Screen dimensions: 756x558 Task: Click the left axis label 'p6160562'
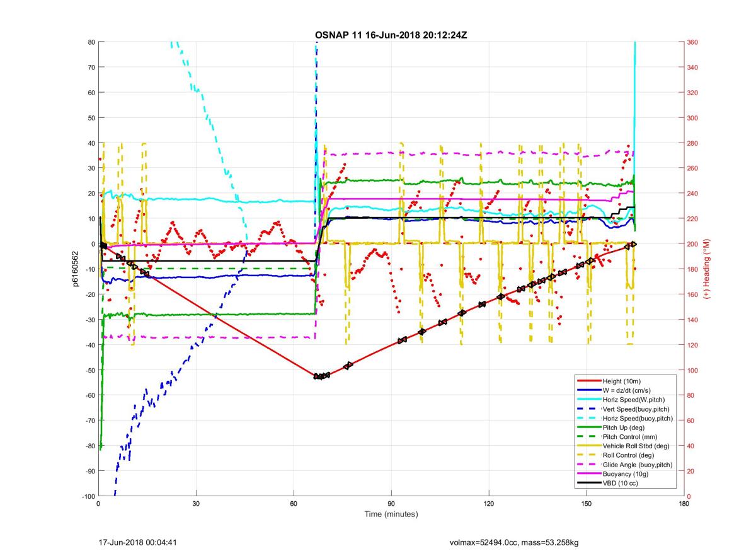tap(74, 269)
